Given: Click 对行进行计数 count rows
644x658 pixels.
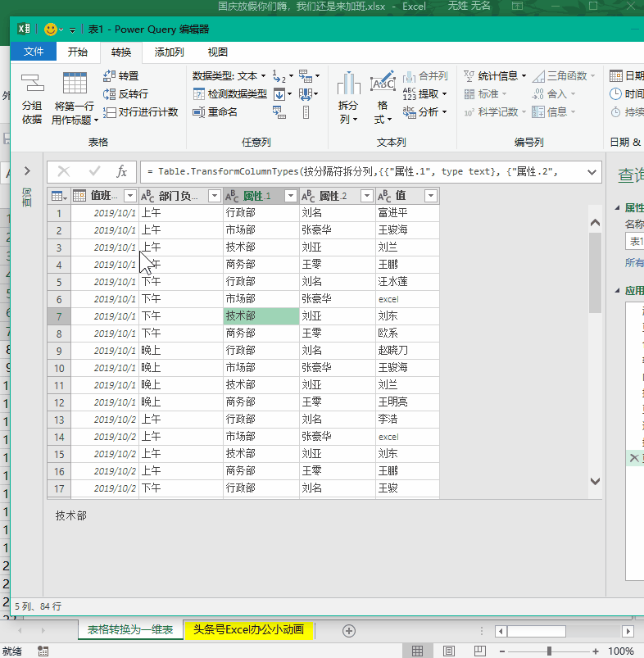Looking at the screenshot, I should (x=140, y=112).
